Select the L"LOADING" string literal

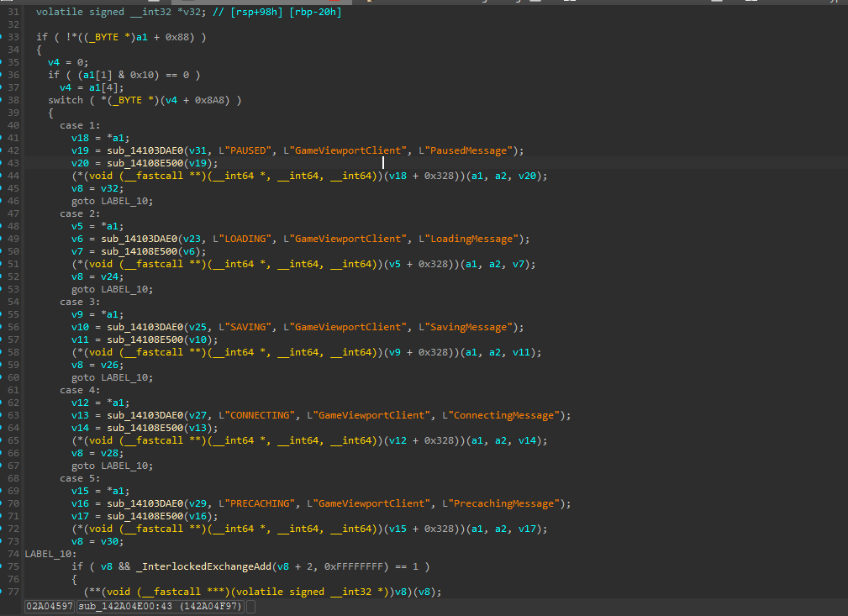(242, 239)
